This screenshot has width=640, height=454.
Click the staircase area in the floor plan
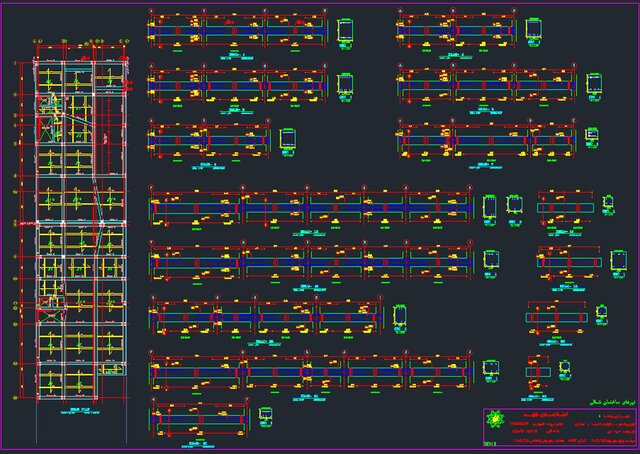(48, 125)
